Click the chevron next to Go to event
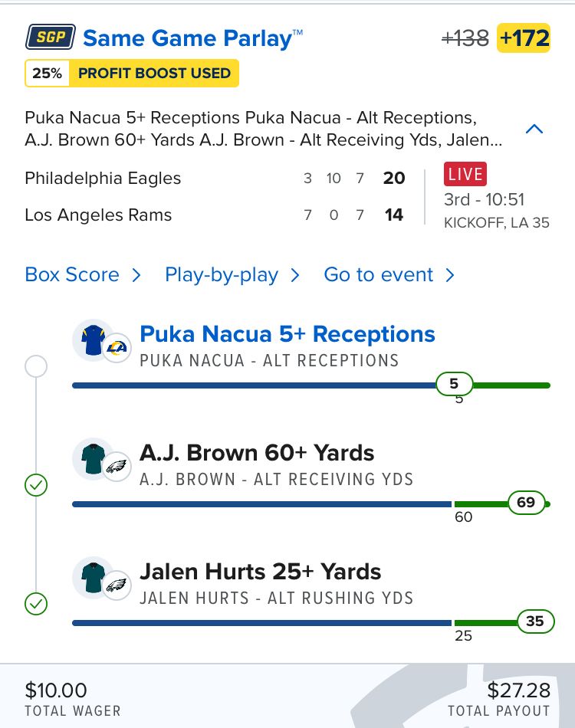The width and height of the screenshot is (575, 728). [x=449, y=275]
